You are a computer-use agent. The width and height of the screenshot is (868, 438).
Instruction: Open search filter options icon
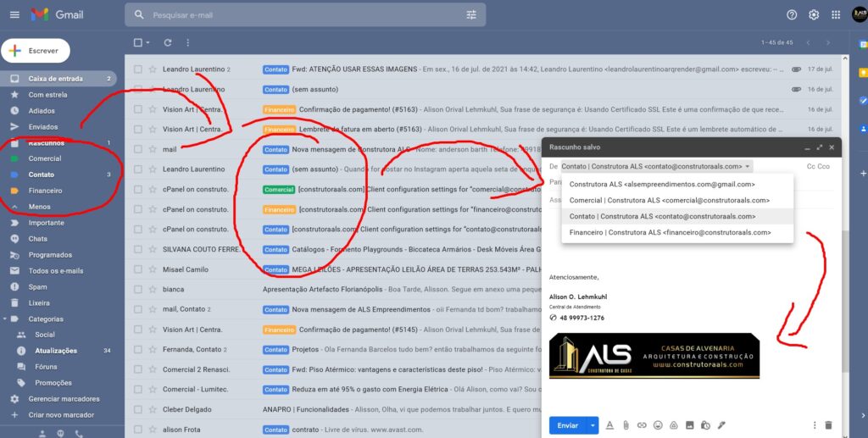[471, 15]
